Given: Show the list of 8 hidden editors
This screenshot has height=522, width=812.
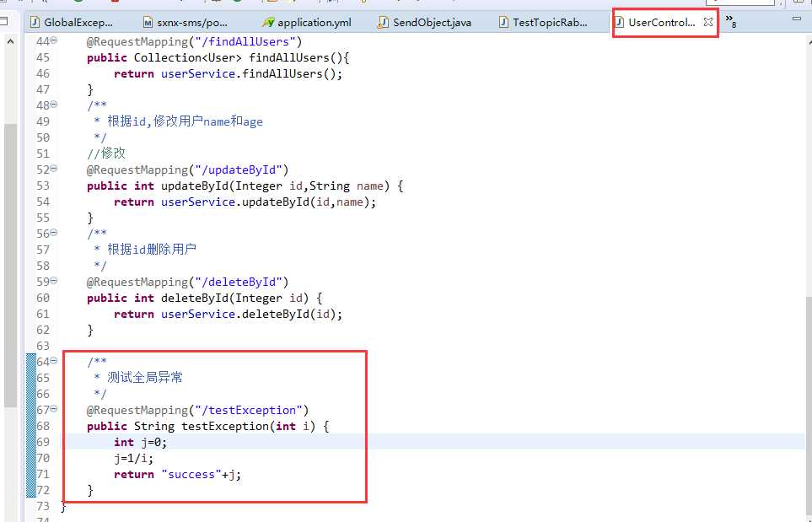Looking at the screenshot, I should pyautogui.click(x=731, y=21).
